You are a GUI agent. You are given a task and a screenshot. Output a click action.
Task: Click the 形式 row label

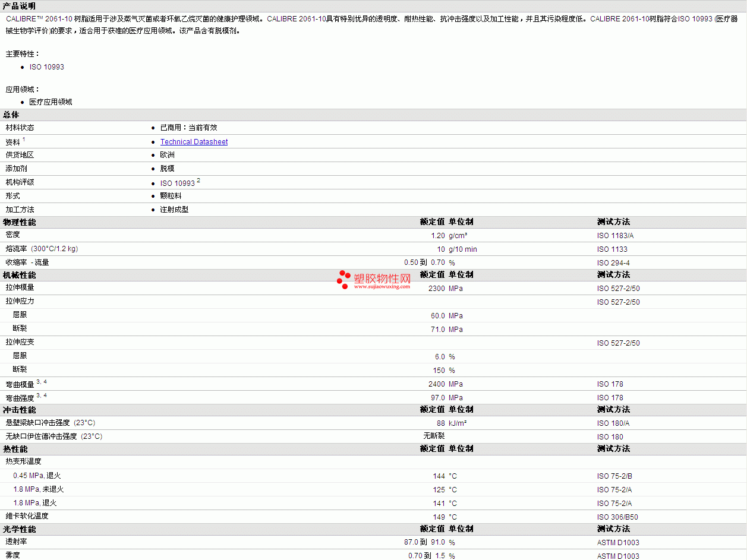pyautogui.click(x=13, y=196)
